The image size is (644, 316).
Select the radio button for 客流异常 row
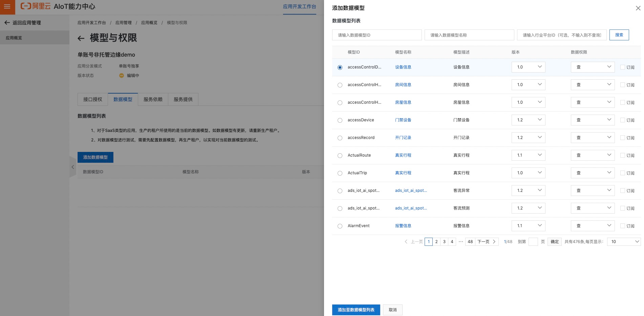pyautogui.click(x=340, y=191)
